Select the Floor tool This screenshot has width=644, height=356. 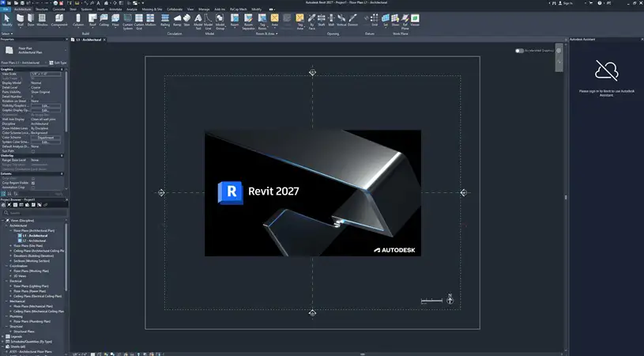115,20
